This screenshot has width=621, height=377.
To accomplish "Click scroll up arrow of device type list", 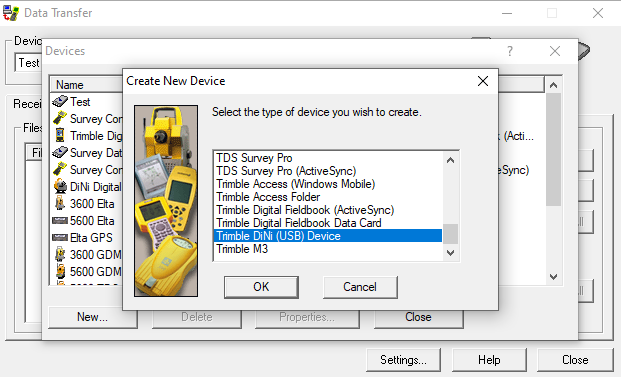I will pos(450,160).
